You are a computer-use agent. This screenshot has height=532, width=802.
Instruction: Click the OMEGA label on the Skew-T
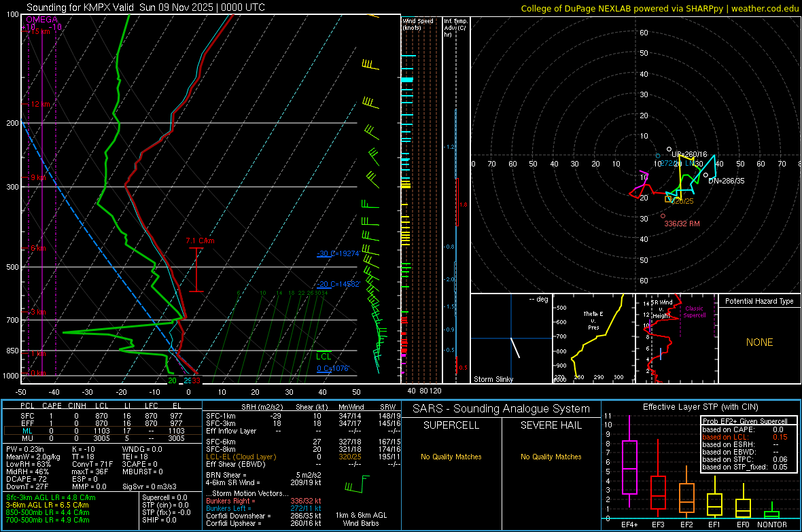tap(42, 20)
